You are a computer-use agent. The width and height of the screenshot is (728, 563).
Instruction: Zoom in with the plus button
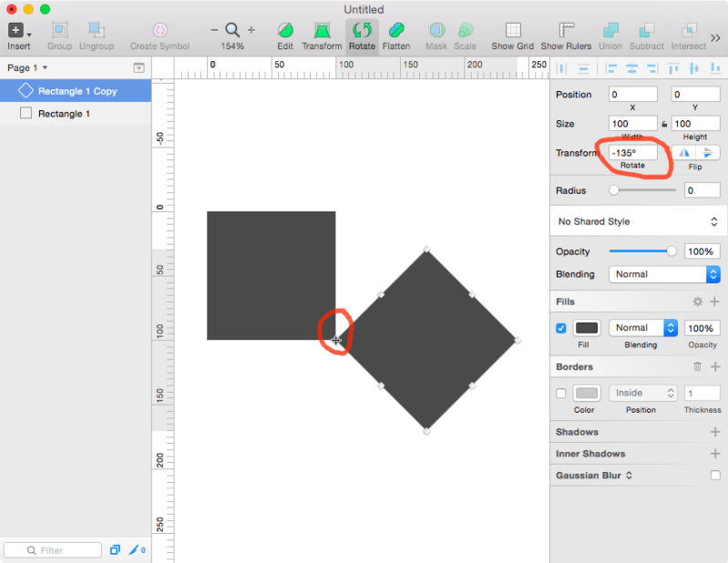point(251,30)
